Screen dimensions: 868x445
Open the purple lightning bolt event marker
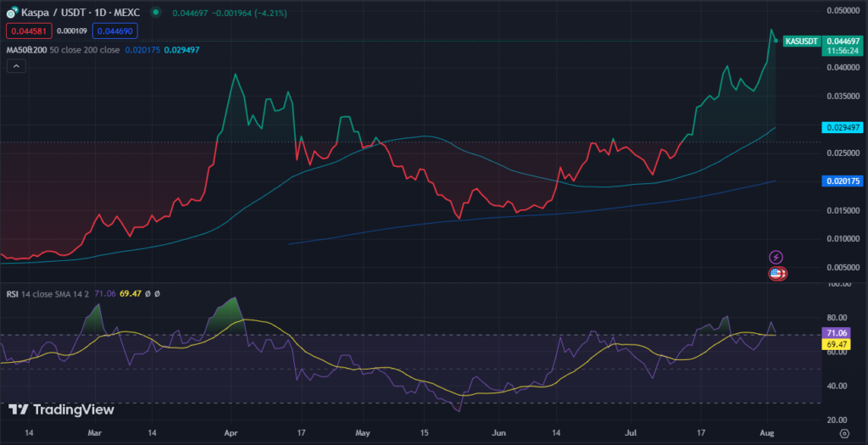[x=776, y=257]
